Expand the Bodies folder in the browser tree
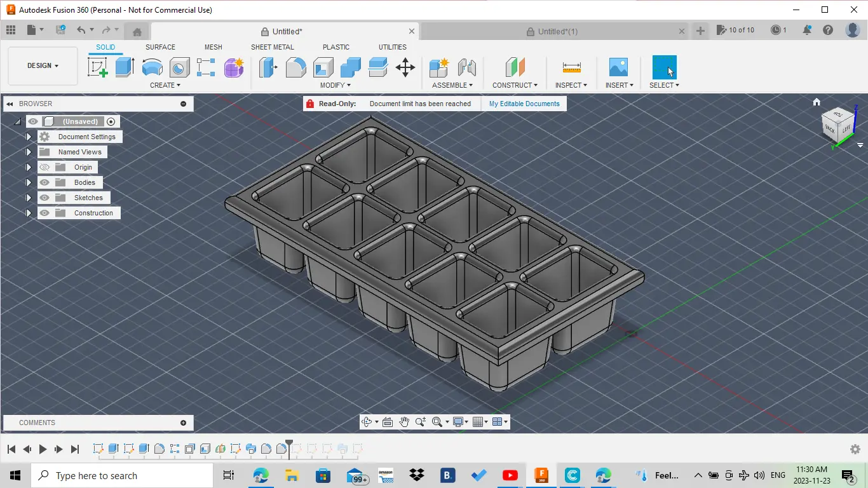868x488 pixels. click(29, 182)
